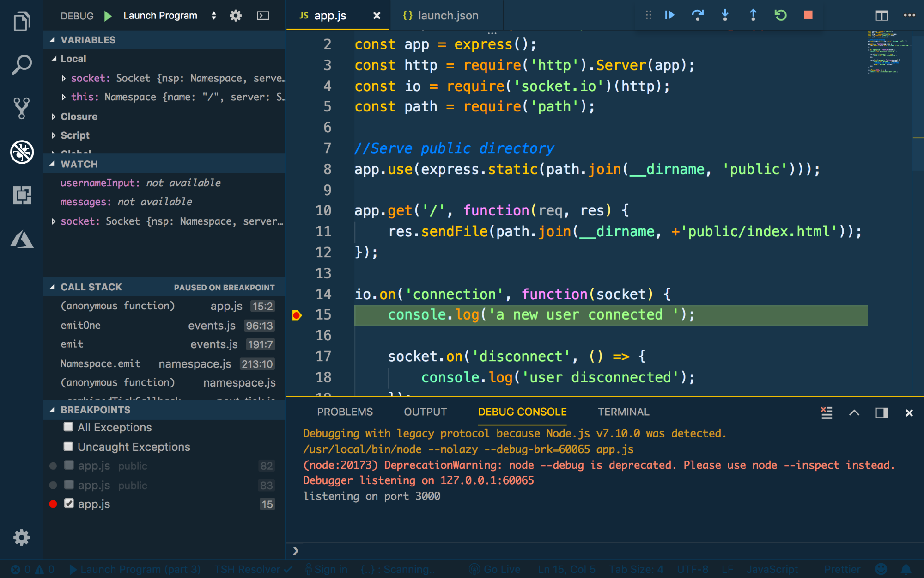924x578 pixels.
Task: Open the TERMINAL panel tab
Action: (623, 412)
